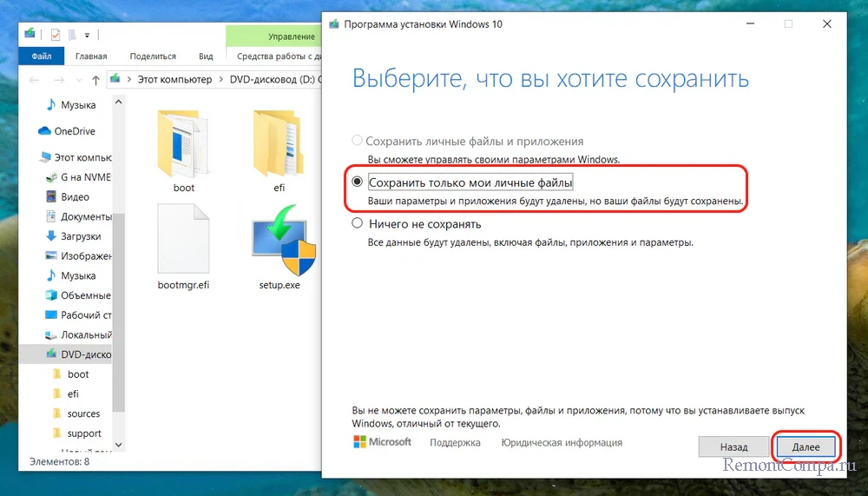Select 'Сохранить только мои личные файлы' radio button
Image resolution: width=868 pixels, height=496 pixels.
[x=357, y=182]
